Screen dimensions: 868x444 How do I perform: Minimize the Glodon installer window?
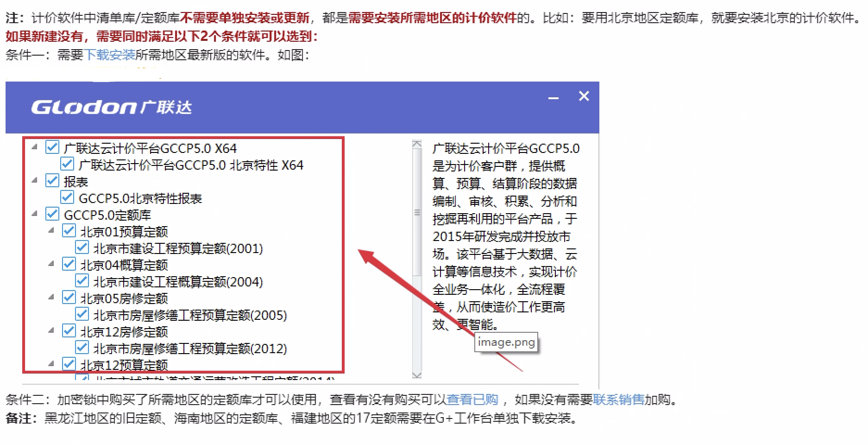point(554,97)
